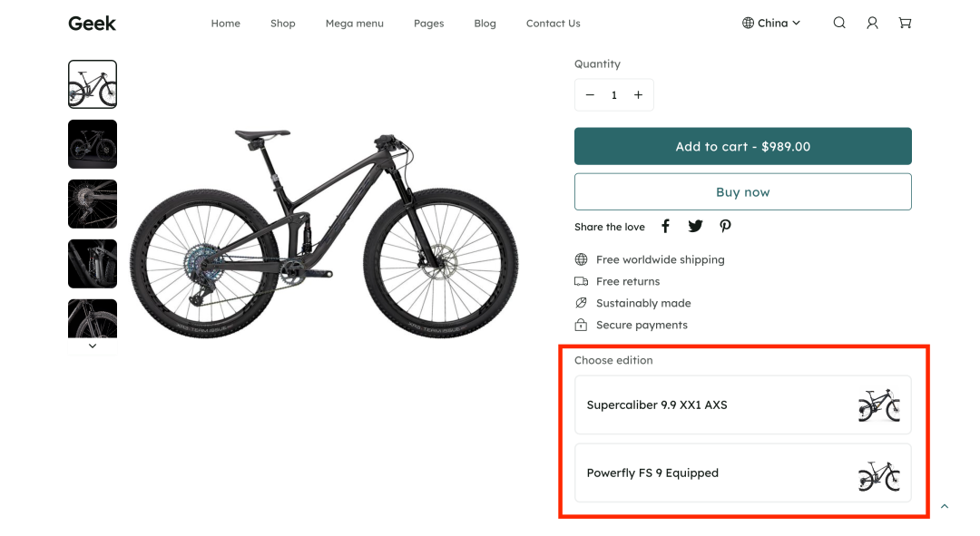Screen dimensions: 980x536
Task: Select Powerfly FS 9 Equipped edition
Action: click(x=742, y=473)
